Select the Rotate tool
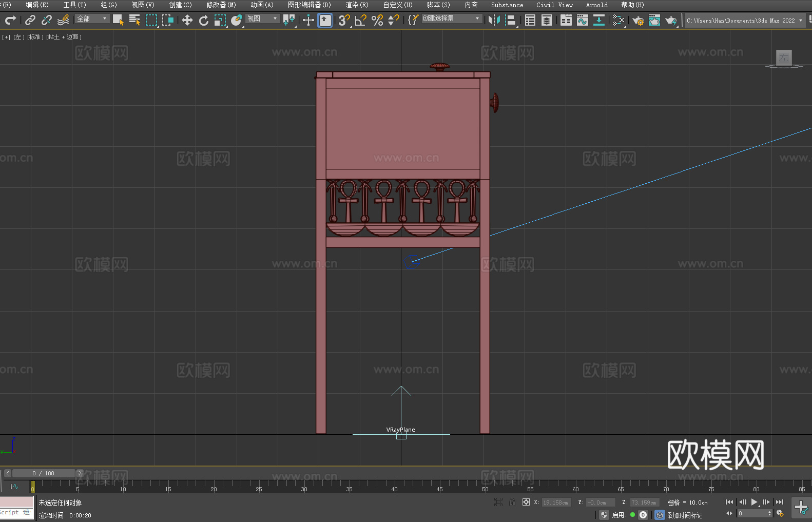The width and height of the screenshot is (812, 522). (x=204, y=20)
